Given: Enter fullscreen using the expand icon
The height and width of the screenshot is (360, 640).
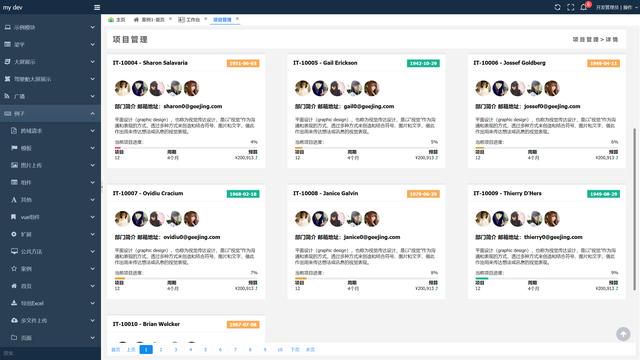Looking at the screenshot, I should [571, 7].
